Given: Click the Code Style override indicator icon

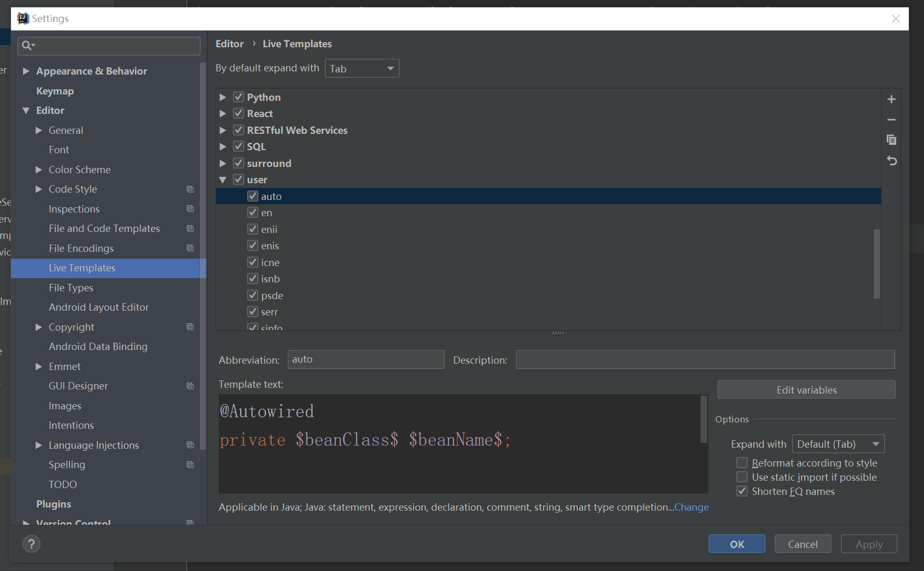Looking at the screenshot, I should click(x=190, y=189).
